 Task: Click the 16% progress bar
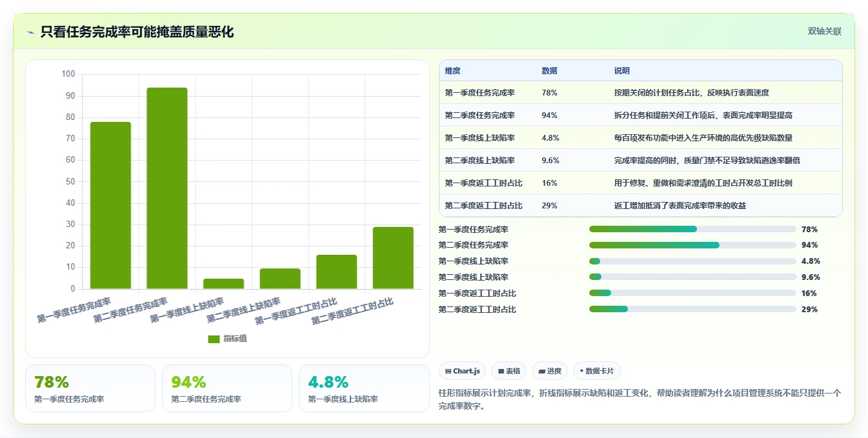click(x=692, y=294)
